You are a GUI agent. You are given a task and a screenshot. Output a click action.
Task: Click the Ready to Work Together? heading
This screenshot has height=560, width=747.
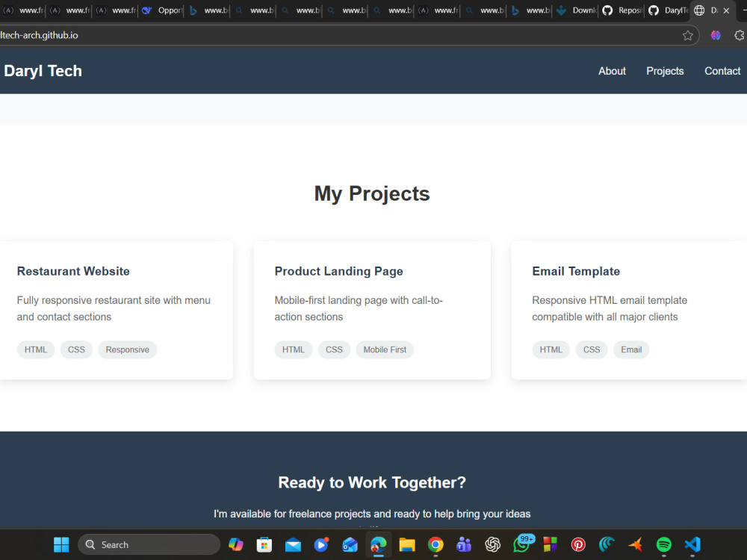(x=372, y=482)
